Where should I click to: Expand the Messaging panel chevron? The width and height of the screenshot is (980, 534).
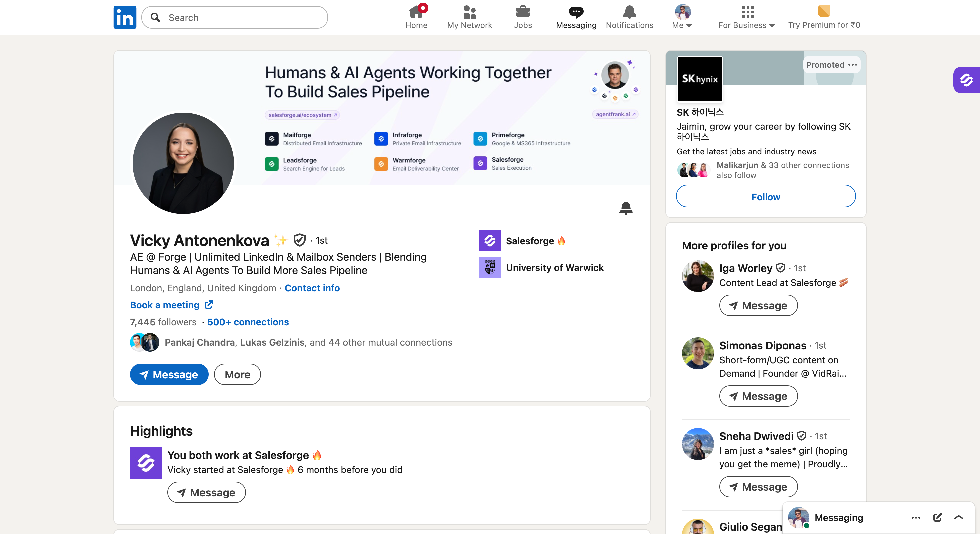pyautogui.click(x=958, y=517)
